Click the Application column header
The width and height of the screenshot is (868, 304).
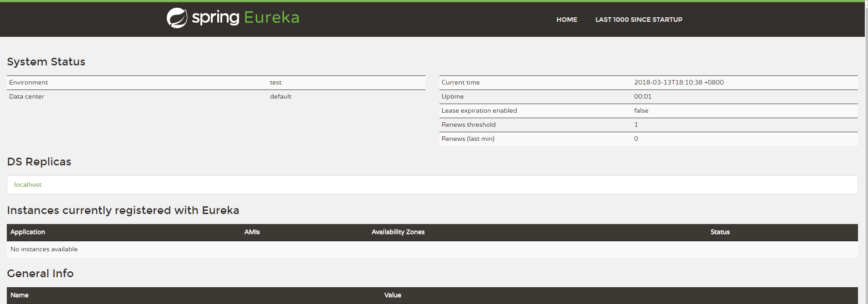pos(28,232)
